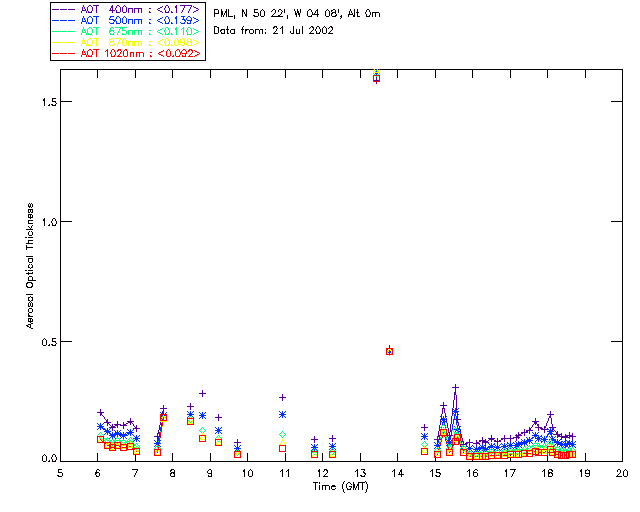Click the 20 tick on the time axis
Screen dimensions: 640x512
pos(622,472)
